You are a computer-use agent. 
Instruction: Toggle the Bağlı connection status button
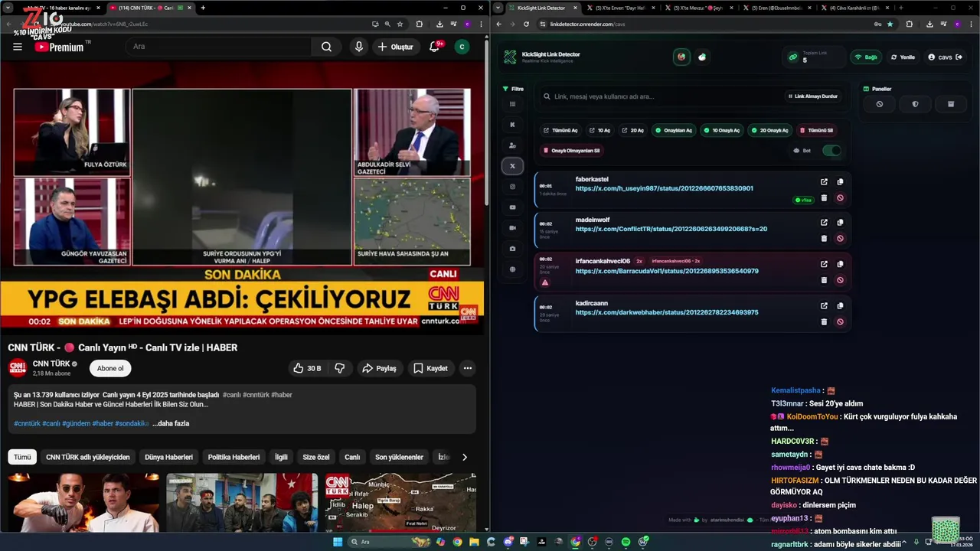(866, 57)
